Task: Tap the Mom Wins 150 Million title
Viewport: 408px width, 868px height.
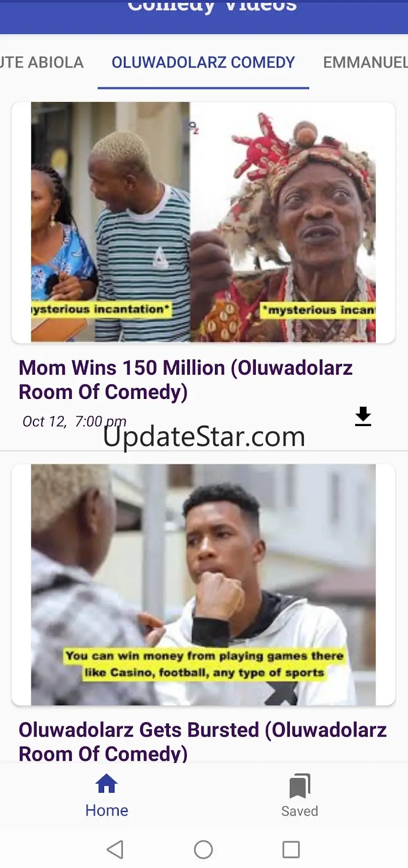Action: pyautogui.click(x=186, y=380)
